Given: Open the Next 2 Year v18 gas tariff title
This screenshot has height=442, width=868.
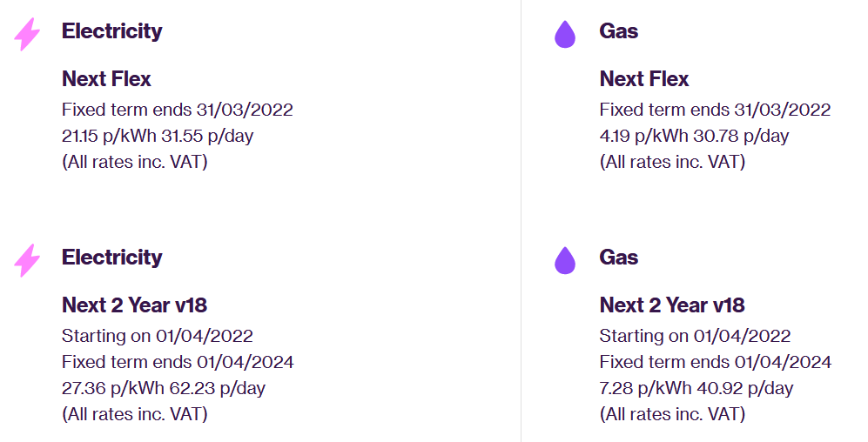Looking at the screenshot, I should pyautogui.click(x=672, y=305).
